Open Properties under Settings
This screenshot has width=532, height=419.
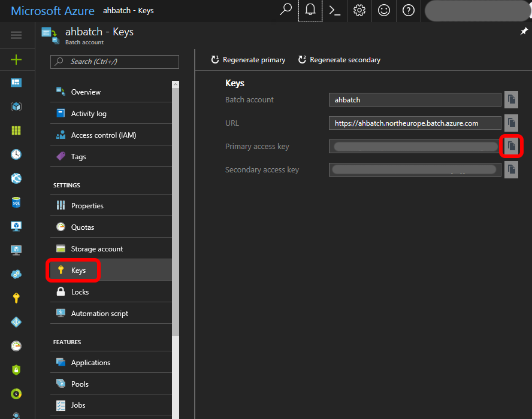pos(111,206)
